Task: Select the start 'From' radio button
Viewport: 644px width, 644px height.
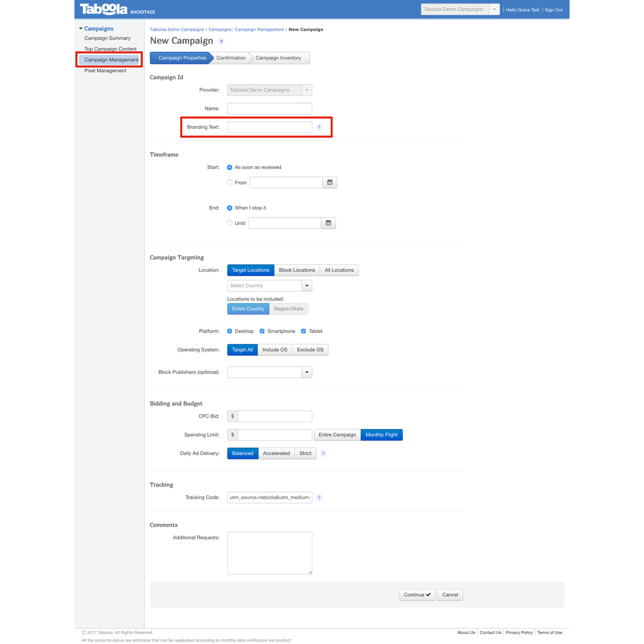Action: (x=229, y=182)
